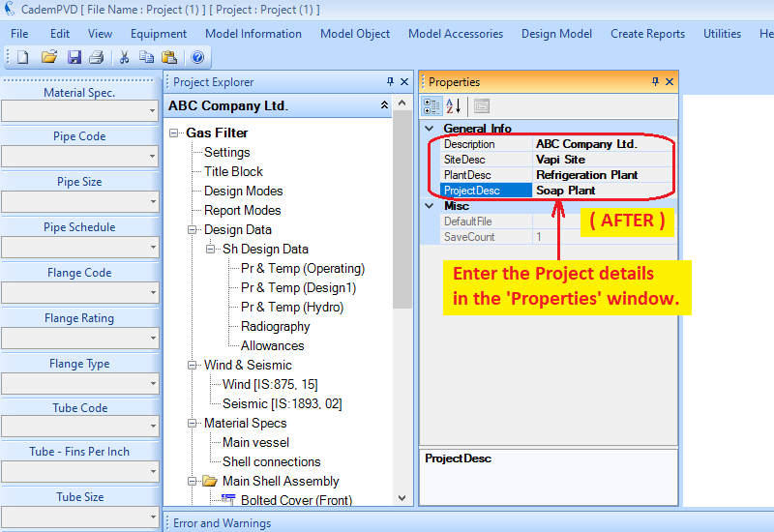Open the File menu
This screenshot has height=532, width=774.
point(19,34)
